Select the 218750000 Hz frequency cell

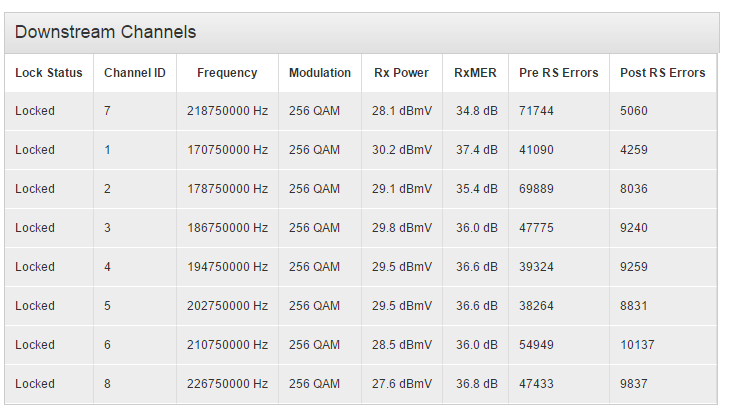tap(227, 111)
